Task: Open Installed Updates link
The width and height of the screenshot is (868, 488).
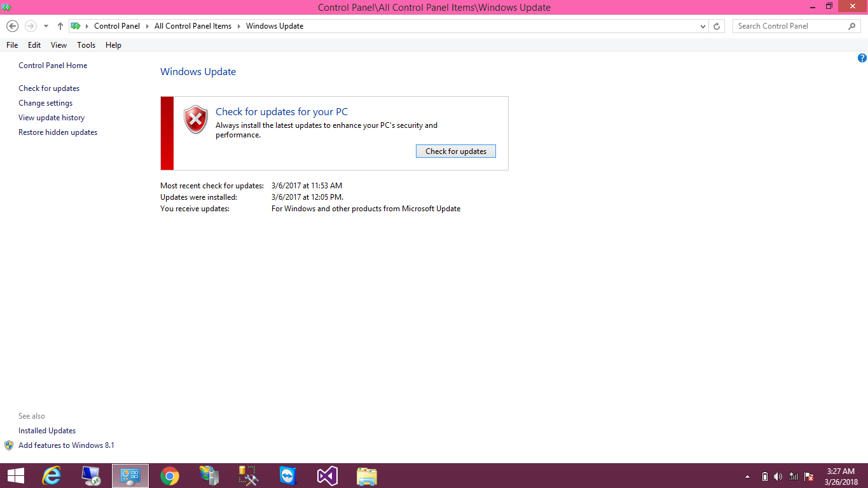Action: point(47,431)
